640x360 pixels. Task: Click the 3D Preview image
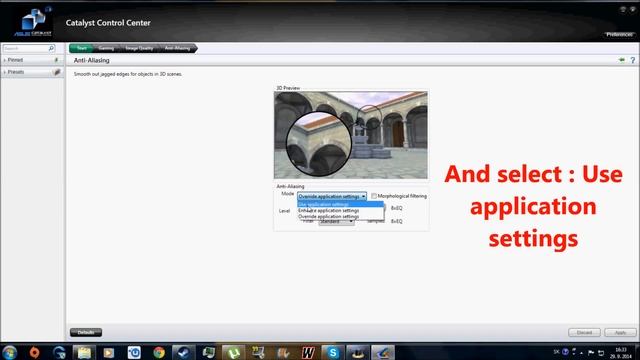tap(351, 135)
